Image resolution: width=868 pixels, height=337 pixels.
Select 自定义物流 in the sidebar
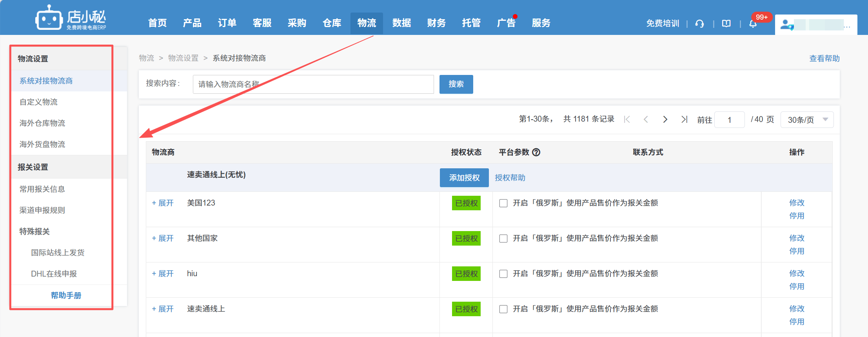[x=38, y=102]
